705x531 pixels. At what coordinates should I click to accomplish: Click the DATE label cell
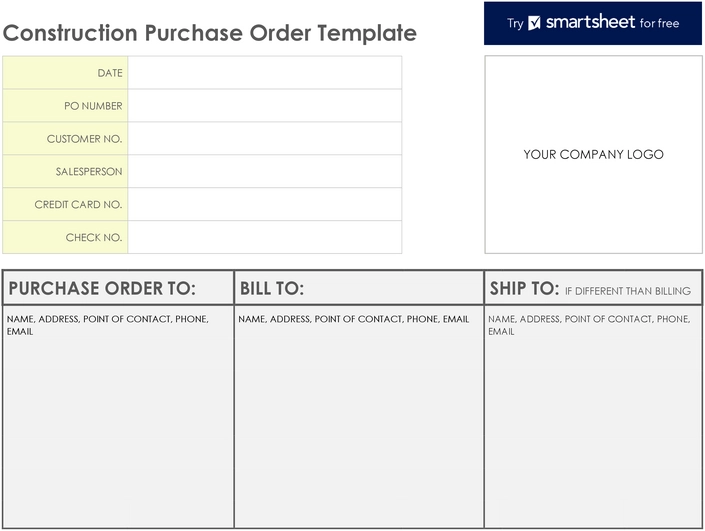point(65,73)
